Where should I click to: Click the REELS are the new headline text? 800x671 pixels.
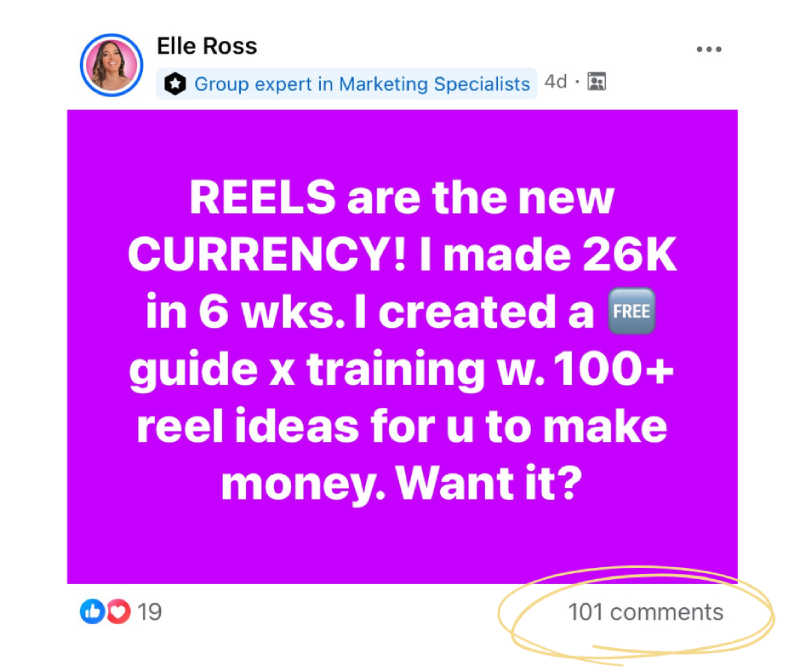click(x=402, y=198)
